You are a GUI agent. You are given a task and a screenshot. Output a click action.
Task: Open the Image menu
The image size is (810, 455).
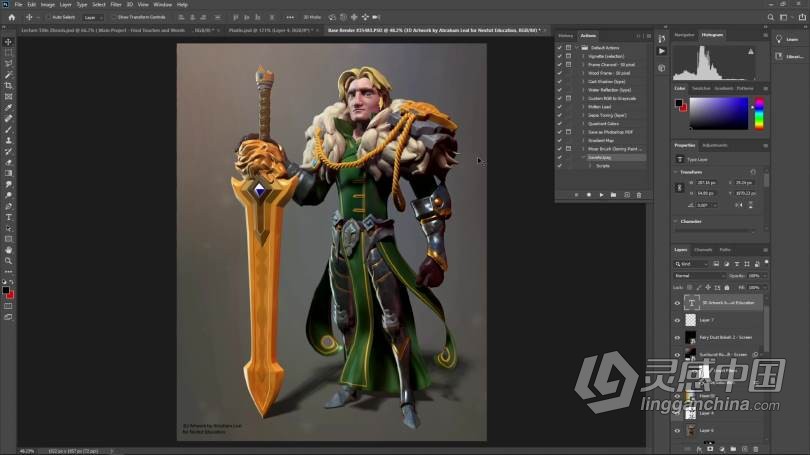coord(48,5)
